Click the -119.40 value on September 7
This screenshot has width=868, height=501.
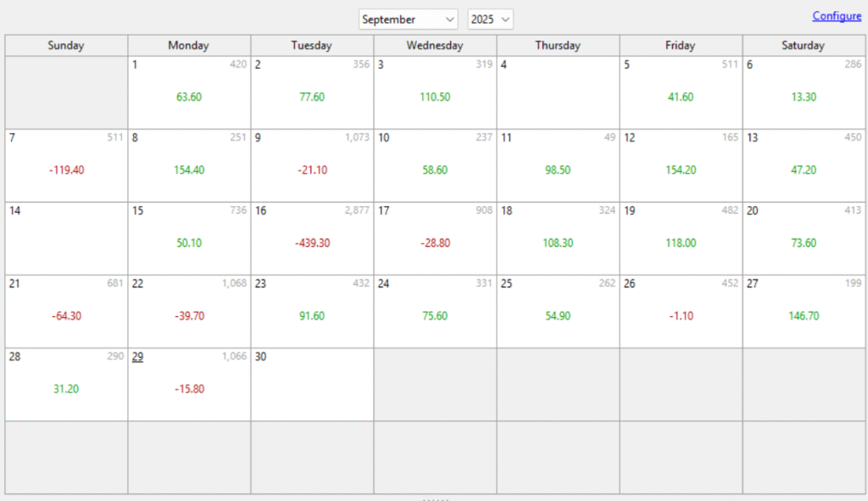pos(66,170)
